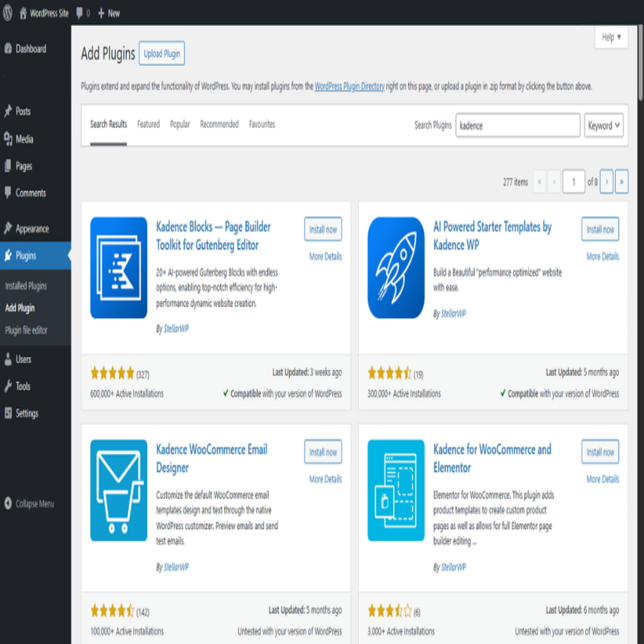Open Kadence for WooCommerce and Elementor title
This screenshot has width=644, height=644.
(x=492, y=458)
